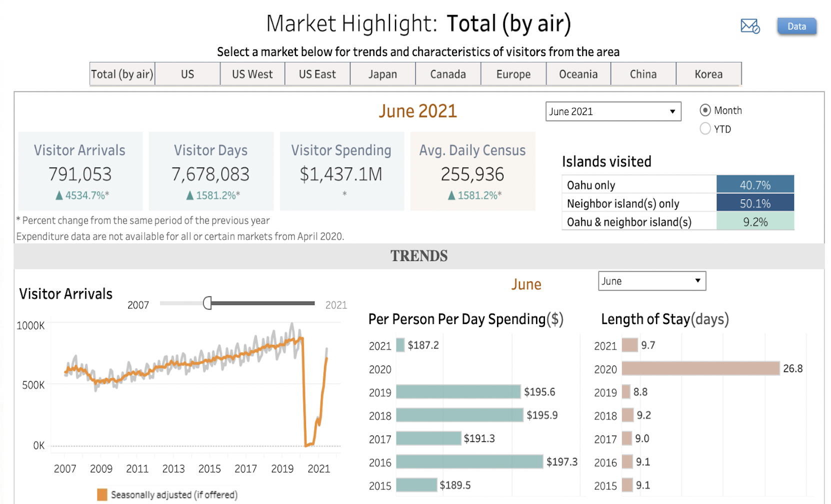Click the 2019 spending bar $195.6

pos(458,392)
